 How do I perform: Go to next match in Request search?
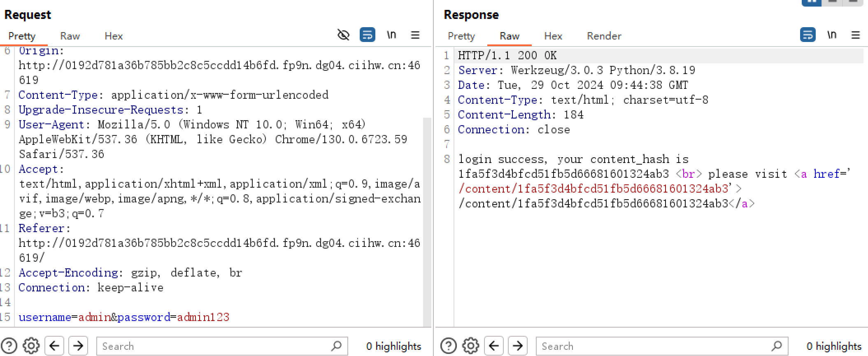tap(78, 346)
